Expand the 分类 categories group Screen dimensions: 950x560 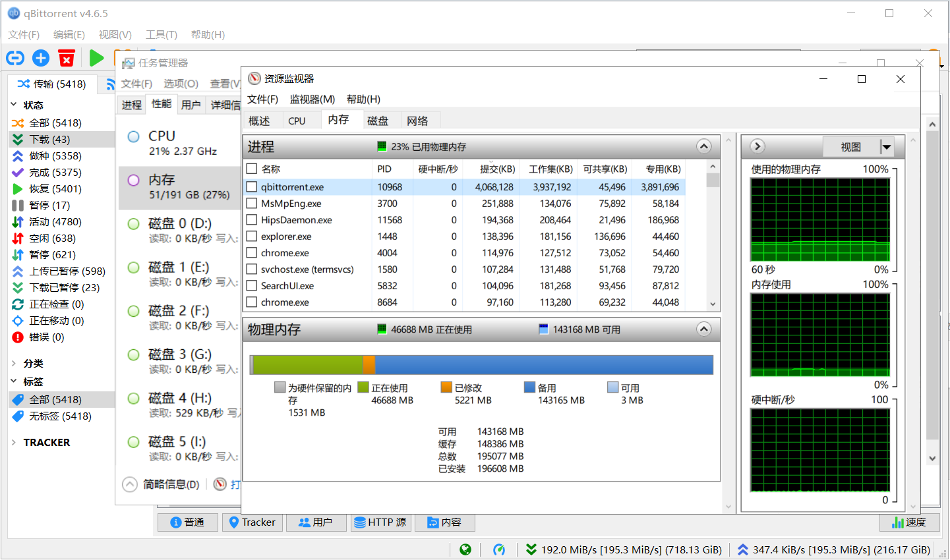tap(14, 363)
